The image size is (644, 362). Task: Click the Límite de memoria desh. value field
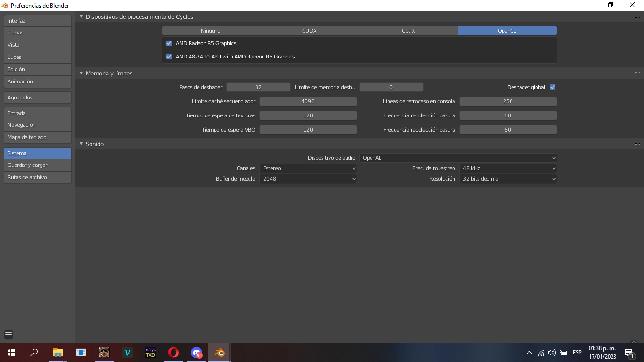(x=391, y=87)
